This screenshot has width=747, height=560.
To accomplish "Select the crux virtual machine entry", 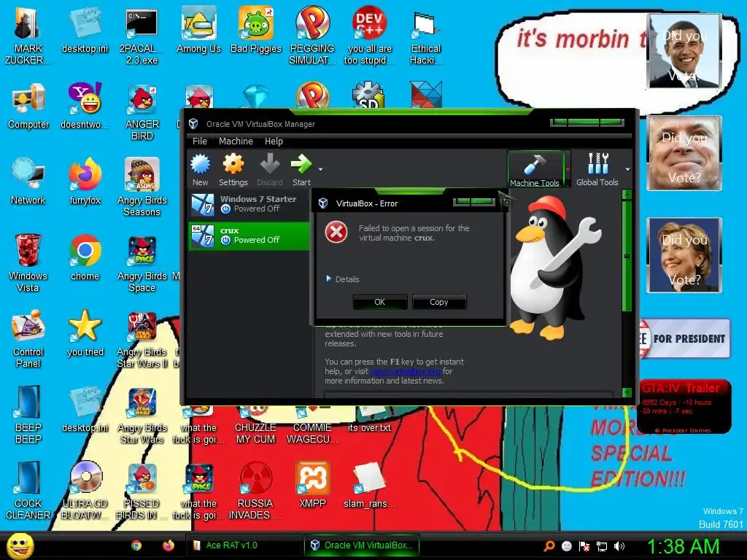I will tap(249, 236).
